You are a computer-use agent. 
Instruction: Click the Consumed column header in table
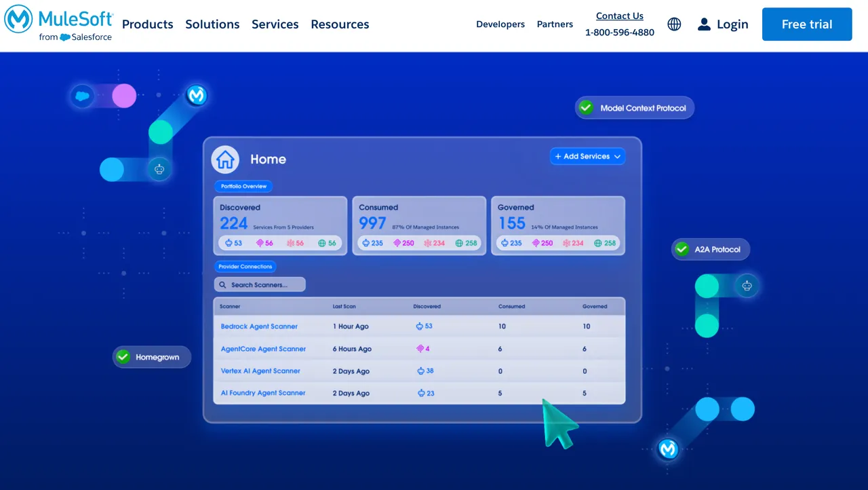click(512, 307)
